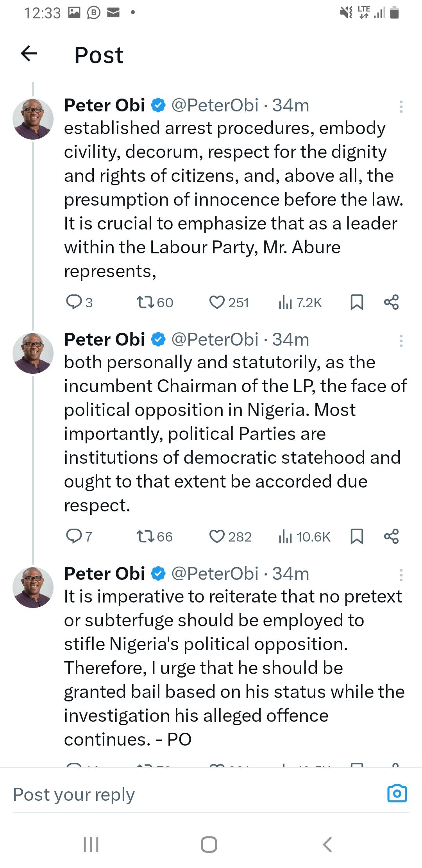Tap the back arrow beside Post
The image size is (422, 868).
(x=29, y=54)
